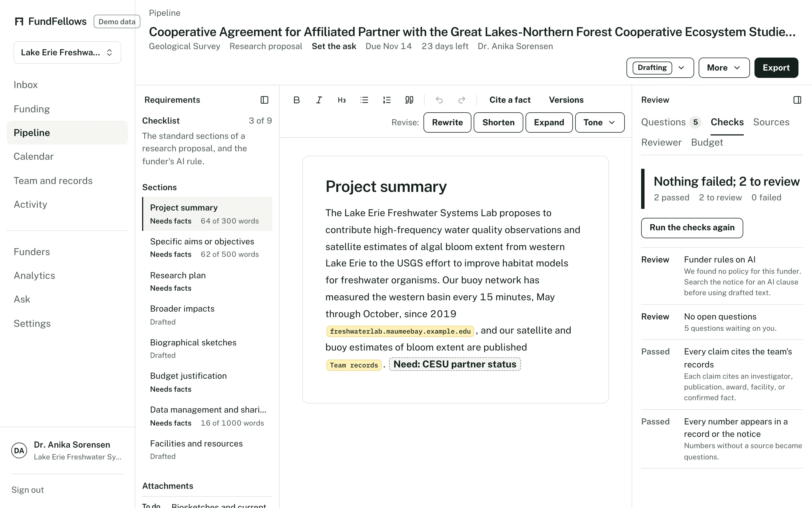Open the Drafting status dropdown
The image size is (812, 508).
[x=660, y=67]
